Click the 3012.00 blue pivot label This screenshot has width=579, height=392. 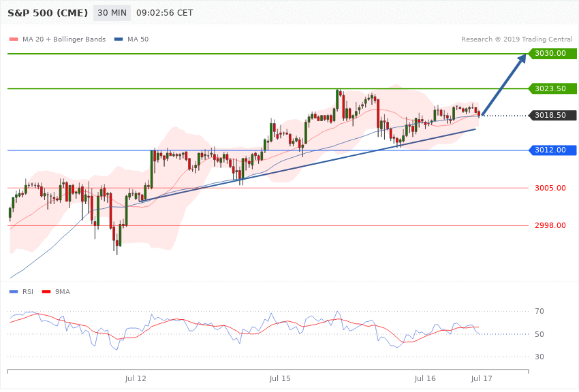553,150
